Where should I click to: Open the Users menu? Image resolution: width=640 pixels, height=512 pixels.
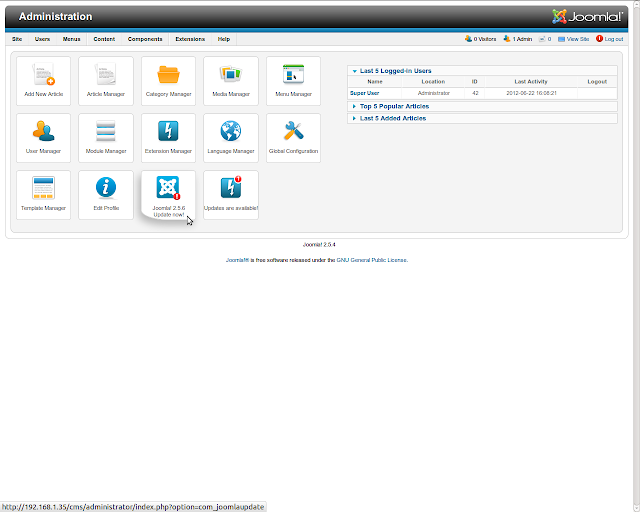click(x=42, y=39)
